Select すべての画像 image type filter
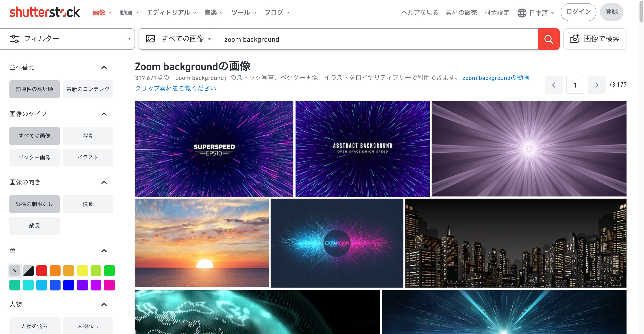The image size is (644, 334). click(x=35, y=136)
